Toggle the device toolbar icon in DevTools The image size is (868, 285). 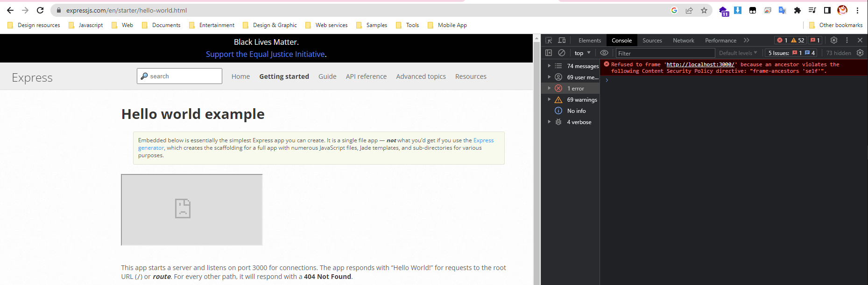click(562, 41)
